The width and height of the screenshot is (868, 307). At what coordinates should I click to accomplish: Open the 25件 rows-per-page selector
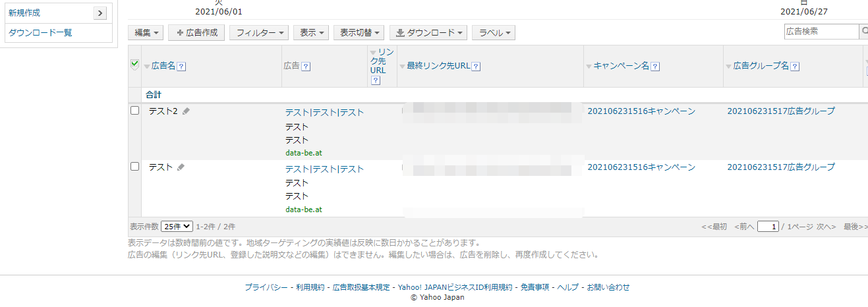[x=177, y=226]
